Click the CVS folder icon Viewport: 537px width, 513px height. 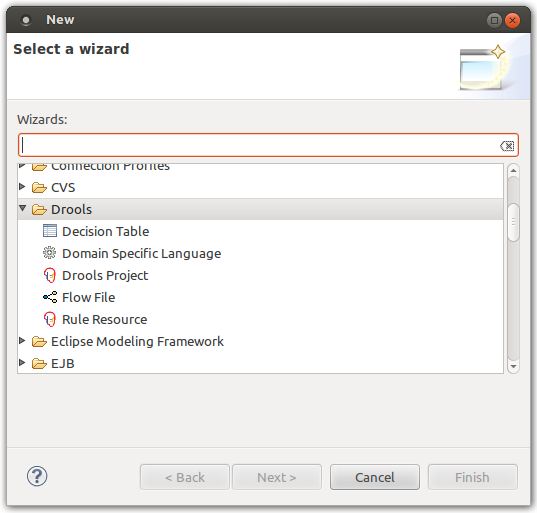(x=39, y=188)
